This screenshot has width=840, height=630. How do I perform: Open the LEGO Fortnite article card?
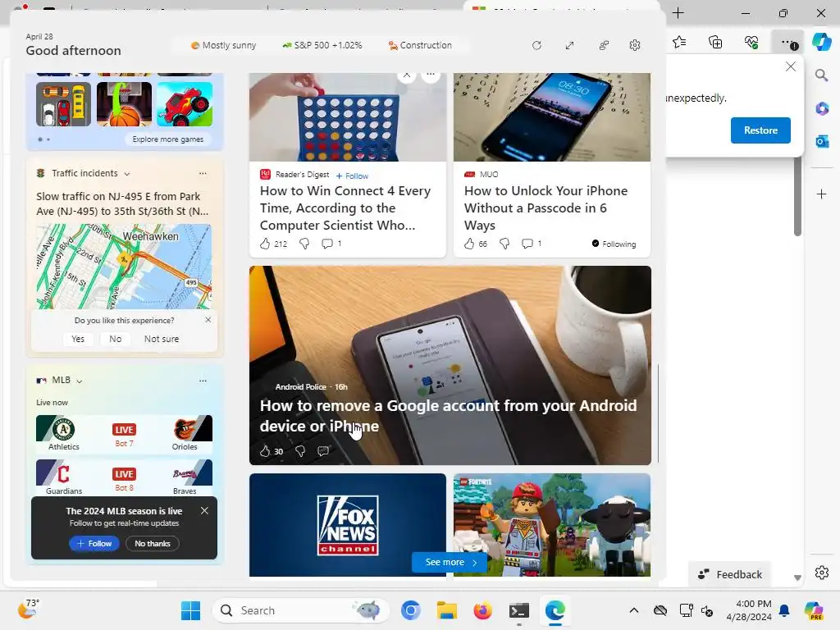tap(552, 525)
